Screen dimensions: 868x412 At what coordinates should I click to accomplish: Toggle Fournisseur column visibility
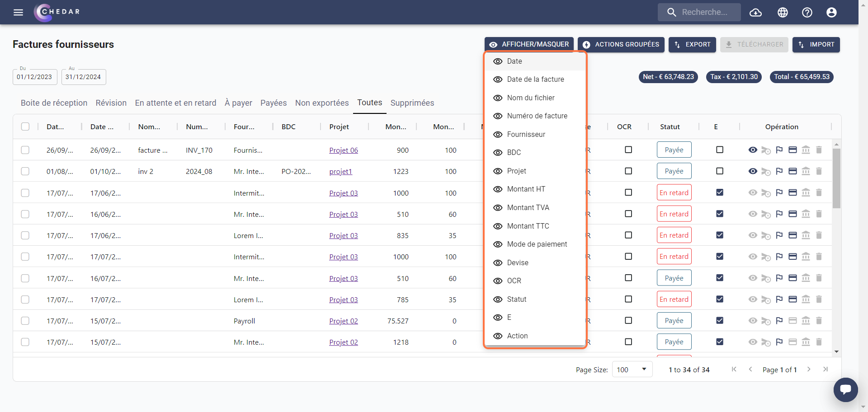(535, 135)
